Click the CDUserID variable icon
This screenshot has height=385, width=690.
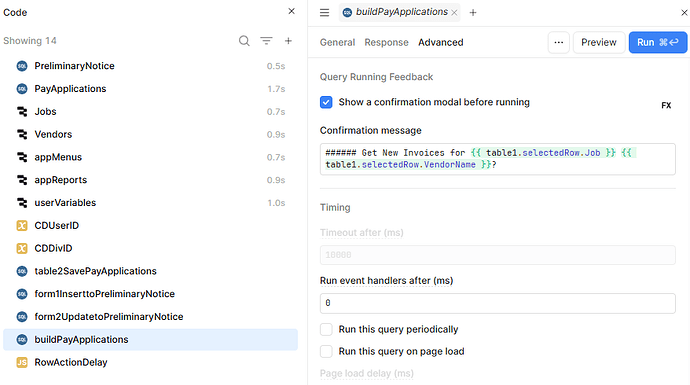pos(22,225)
